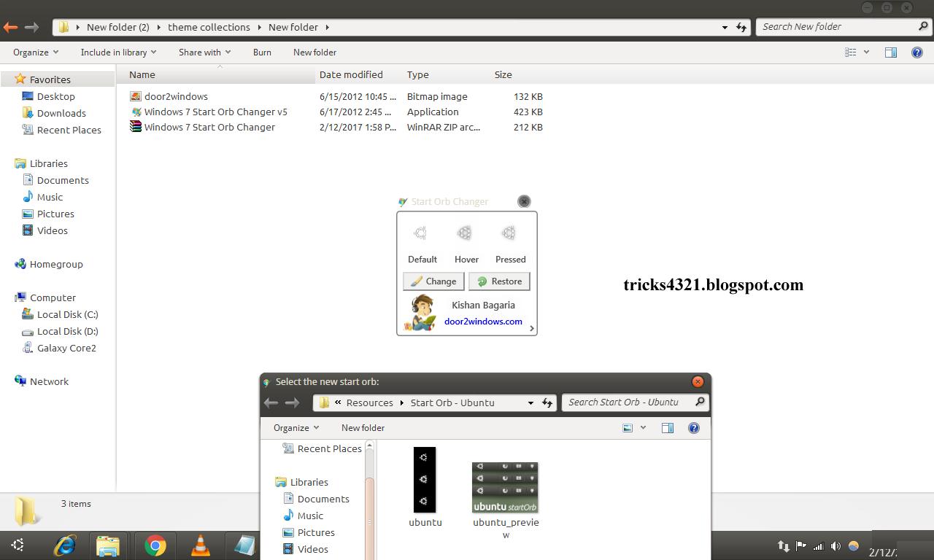
Task: Click New folder in main Explorer toolbar
Action: (x=314, y=52)
